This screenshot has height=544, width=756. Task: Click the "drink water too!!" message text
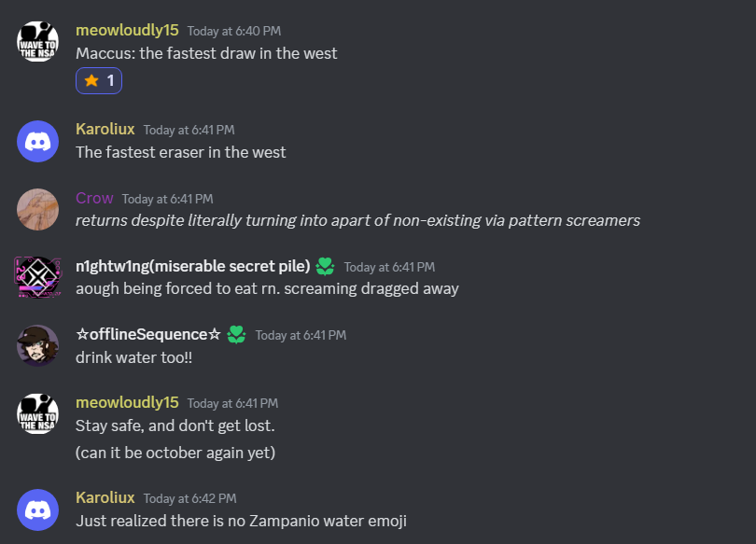133,356
